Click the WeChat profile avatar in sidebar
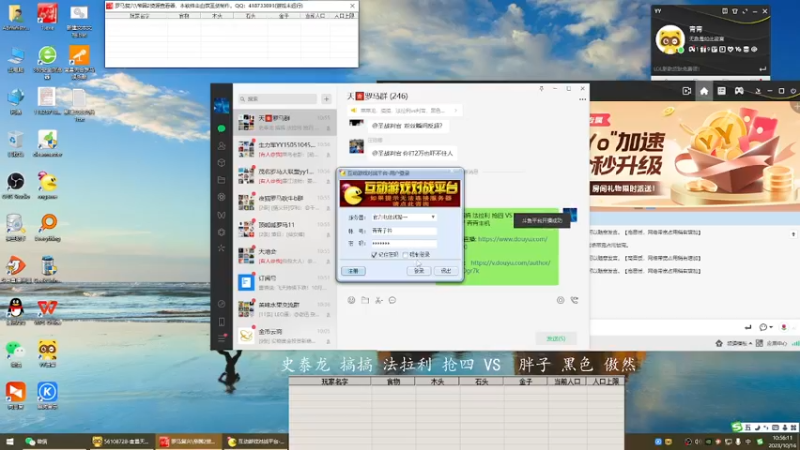Image resolution: width=800 pixels, height=450 pixels. [221, 106]
